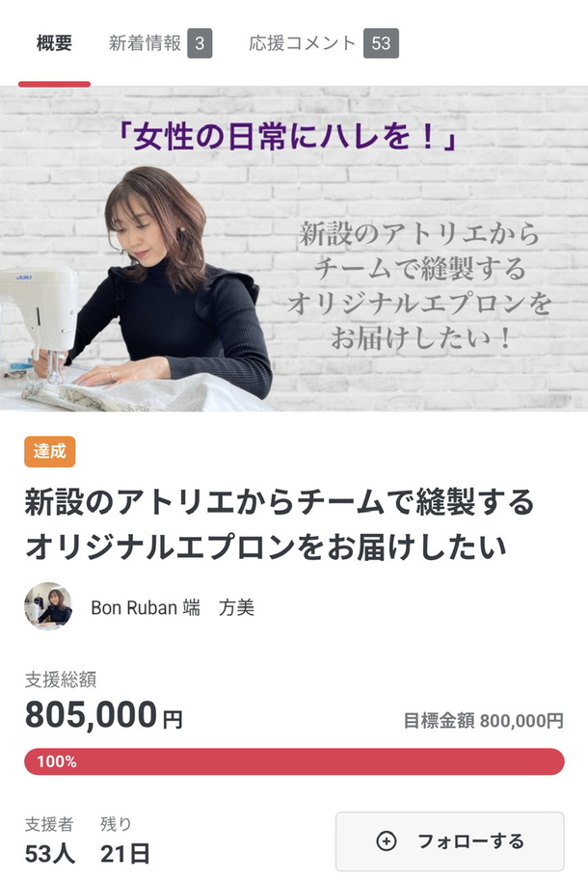Image resolution: width=588 pixels, height=880 pixels.
Task: Click the plus icon in フォローする button
Action: [386, 841]
